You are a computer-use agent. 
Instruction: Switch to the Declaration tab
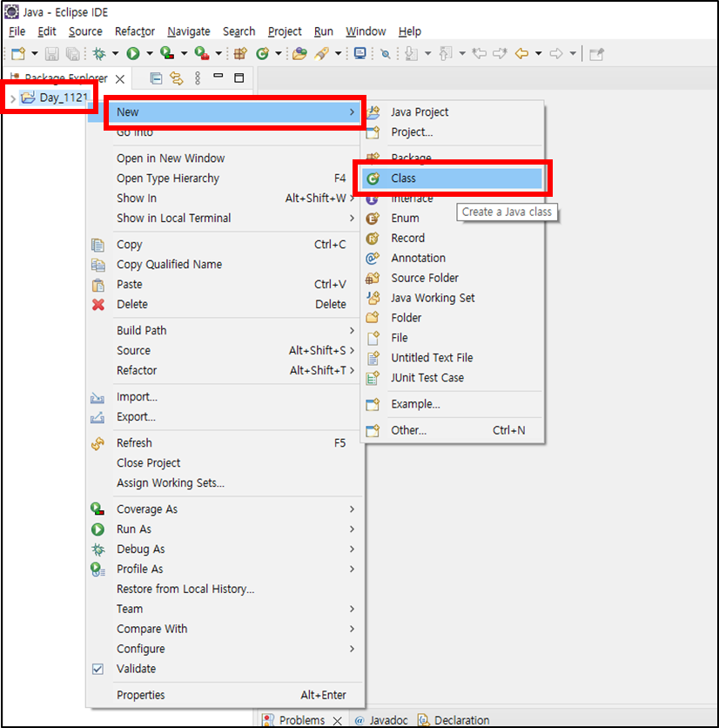454,720
